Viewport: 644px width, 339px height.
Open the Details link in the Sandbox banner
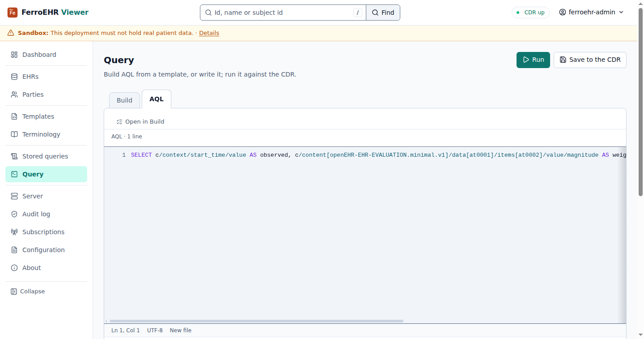click(209, 33)
